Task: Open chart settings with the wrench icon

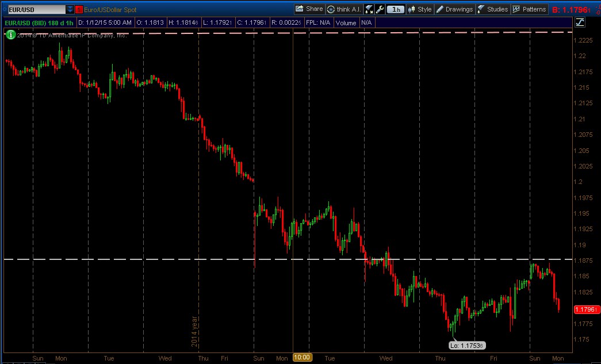Action: tap(378, 9)
